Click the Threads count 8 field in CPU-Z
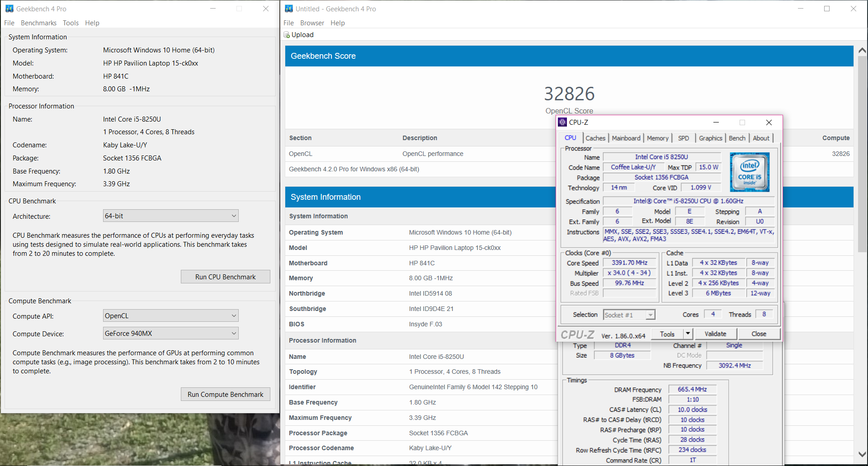Viewport: 868px width, 466px height. coord(764,314)
